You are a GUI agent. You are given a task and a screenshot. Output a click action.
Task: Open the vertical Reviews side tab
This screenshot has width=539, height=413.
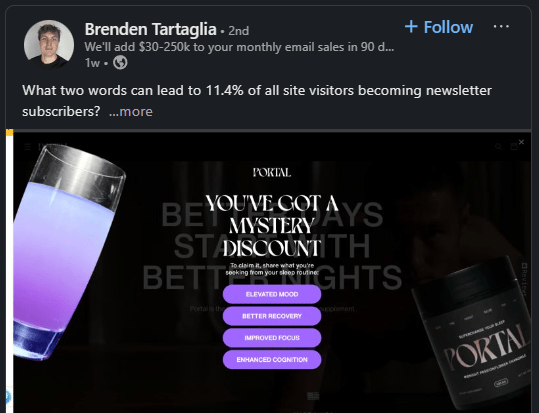pyautogui.click(x=525, y=280)
